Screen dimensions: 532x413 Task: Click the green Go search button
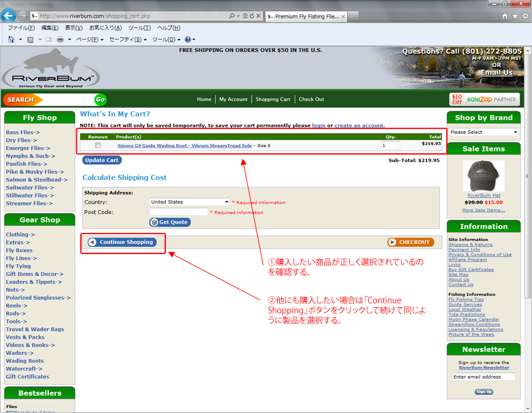100,99
